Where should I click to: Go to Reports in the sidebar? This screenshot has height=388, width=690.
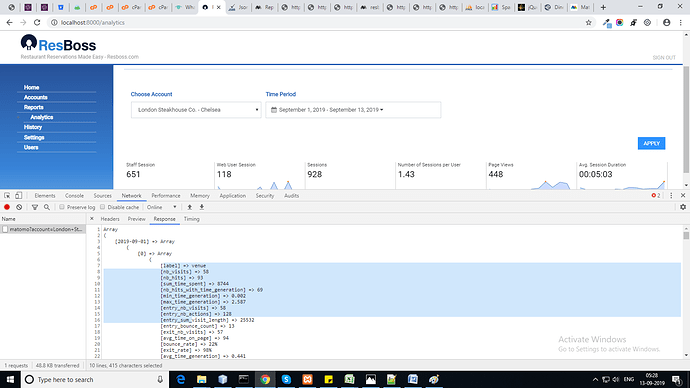tap(33, 107)
